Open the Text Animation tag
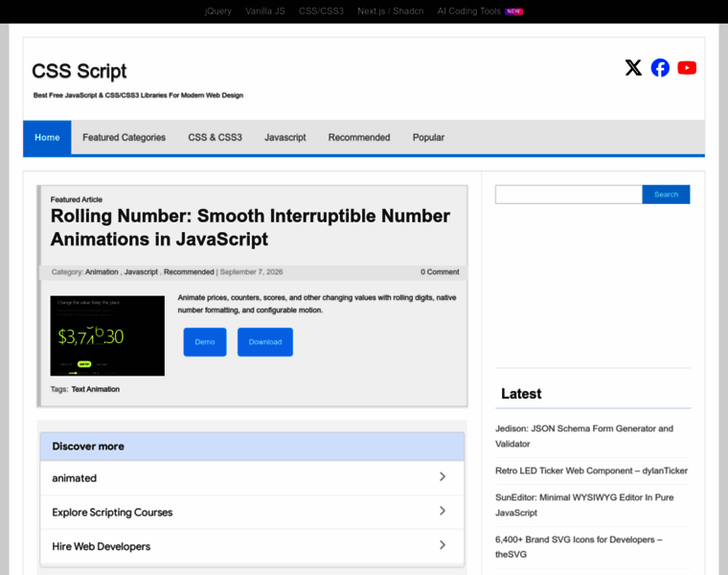Image resolution: width=728 pixels, height=575 pixels. pyautogui.click(x=95, y=389)
